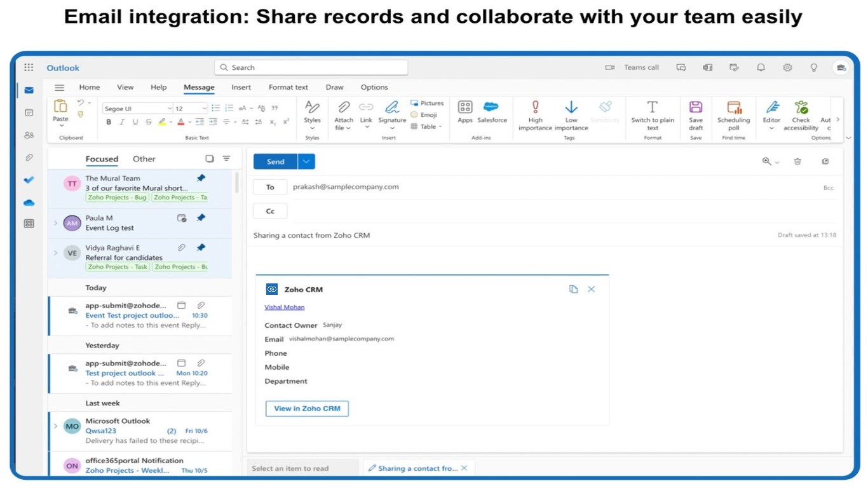Insert a bulleted list
The image size is (868, 488).
pyautogui.click(x=215, y=108)
